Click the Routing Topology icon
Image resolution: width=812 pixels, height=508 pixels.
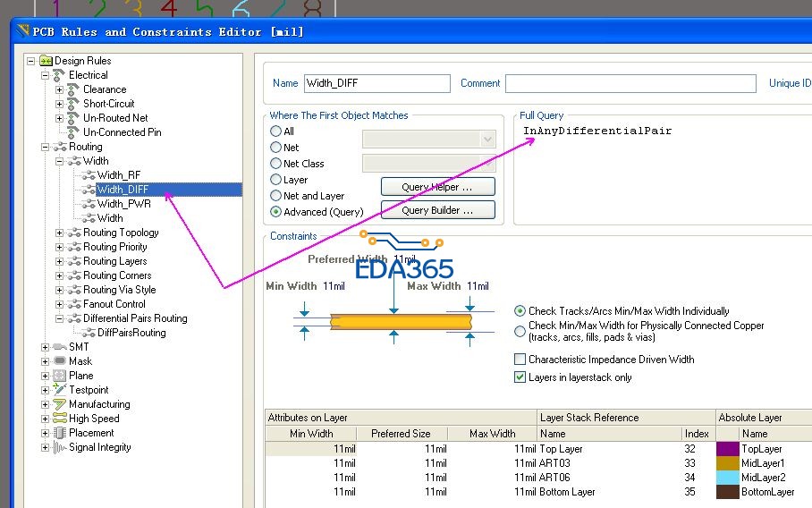point(74,233)
